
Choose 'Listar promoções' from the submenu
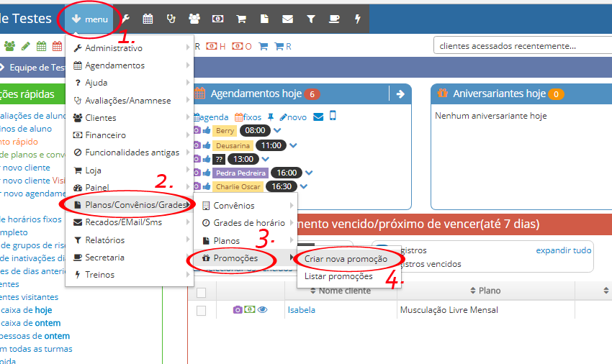338,276
